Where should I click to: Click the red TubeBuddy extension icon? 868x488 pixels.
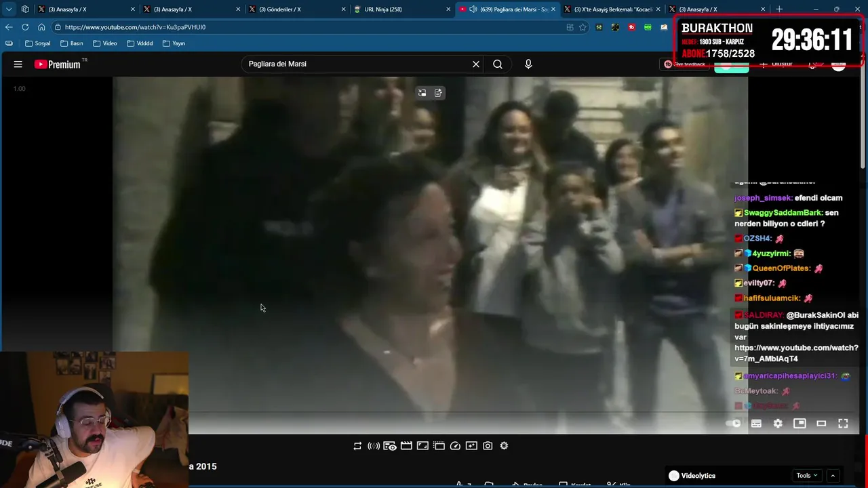click(x=631, y=27)
